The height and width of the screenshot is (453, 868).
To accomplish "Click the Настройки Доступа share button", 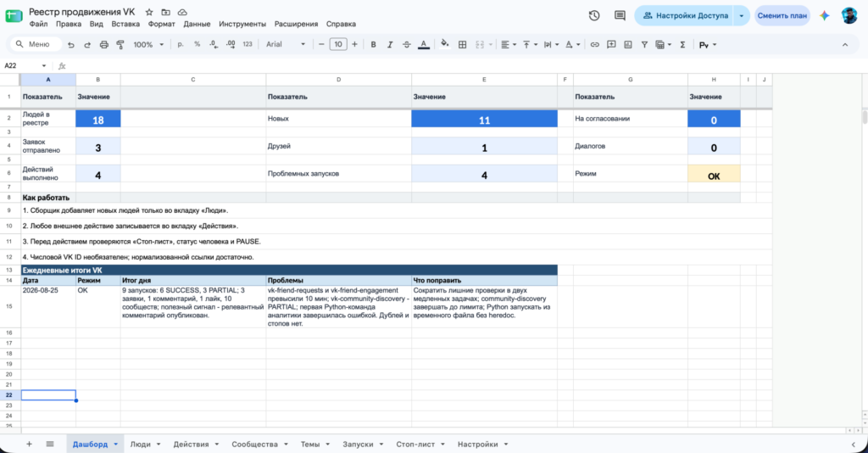I will pyautogui.click(x=684, y=15).
